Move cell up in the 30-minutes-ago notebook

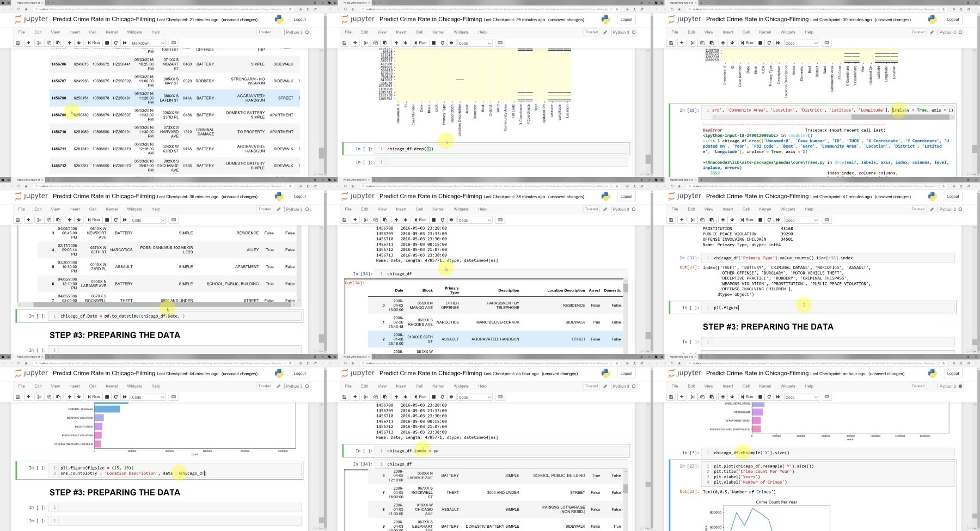(x=722, y=42)
